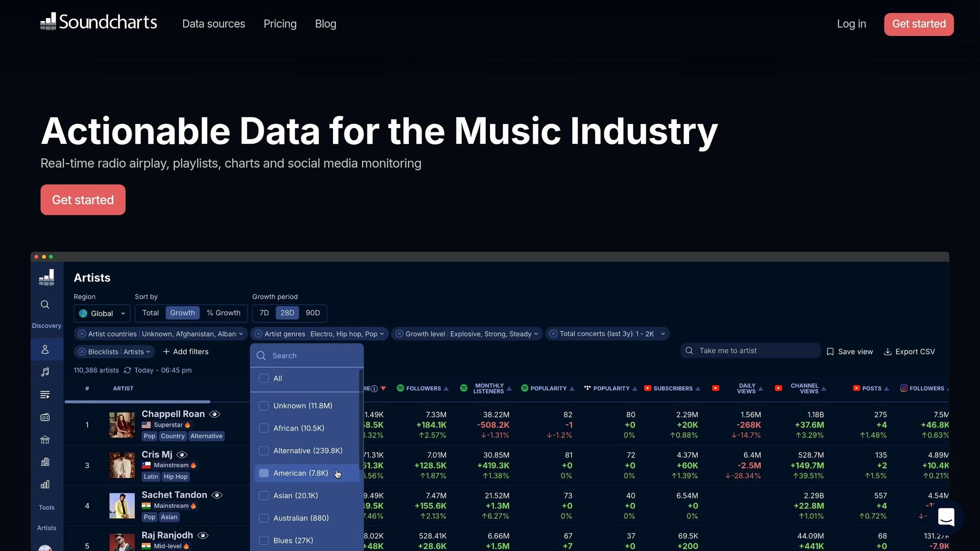This screenshot has width=980, height=551.
Task: Open the Songs music note sidebar icon
Action: tap(45, 372)
